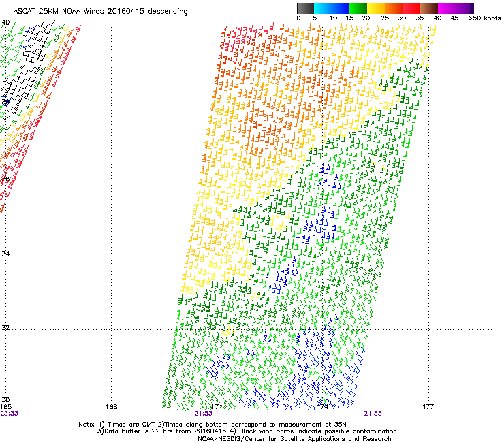Click the blue 10-15 knots legend color
The image size is (504, 443).
click(x=341, y=8)
